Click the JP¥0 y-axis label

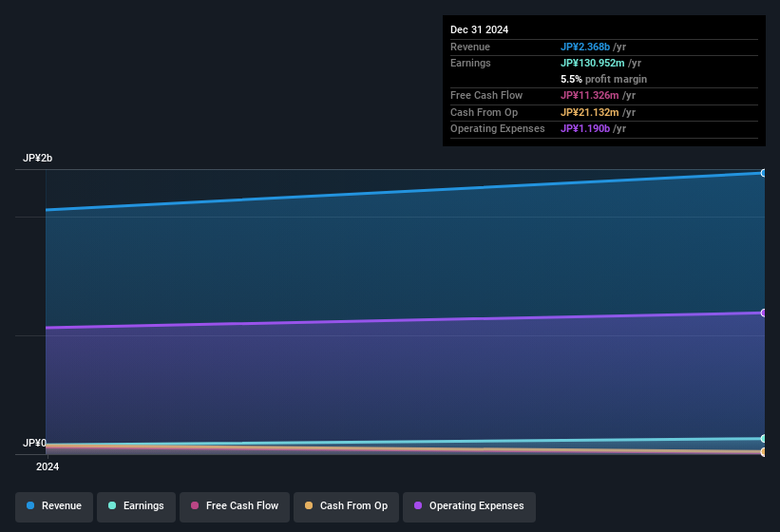point(34,443)
